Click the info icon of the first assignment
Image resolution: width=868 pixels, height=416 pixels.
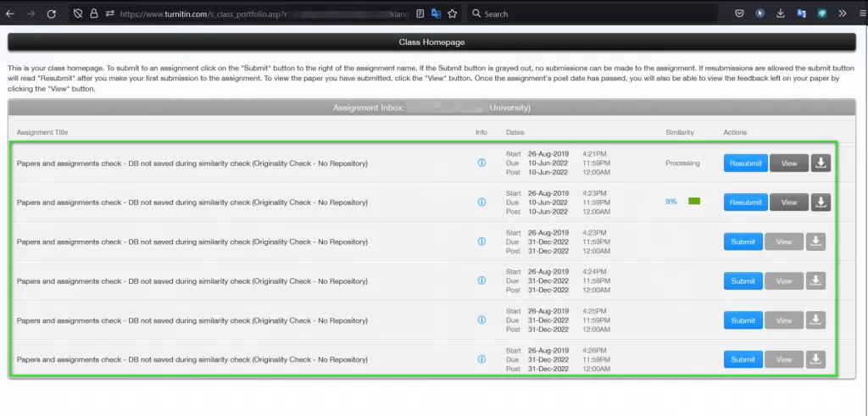tap(481, 163)
